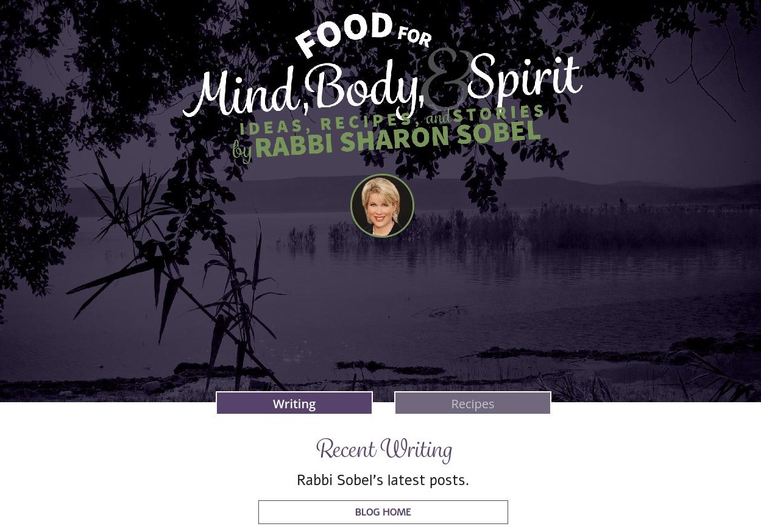The height and width of the screenshot is (532, 761).
Task: Select the 'by Rabbi Sharon Sobel' byline
Action: [x=386, y=141]
